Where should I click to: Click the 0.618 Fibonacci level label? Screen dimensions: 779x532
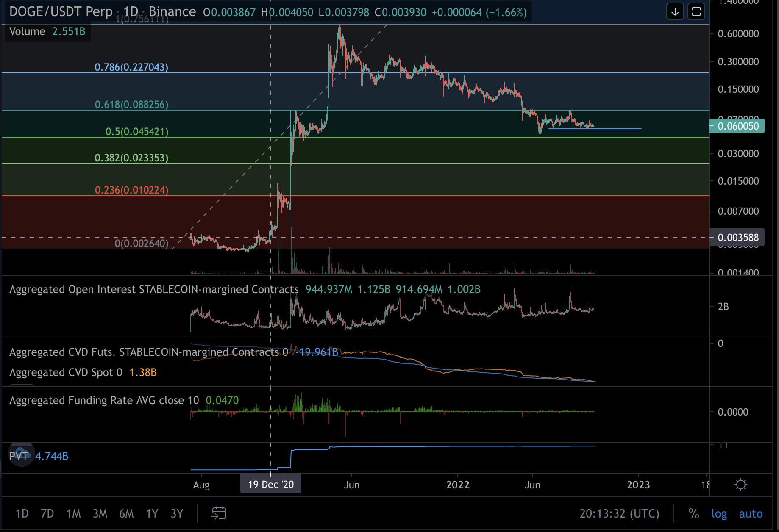coord(131,105)
